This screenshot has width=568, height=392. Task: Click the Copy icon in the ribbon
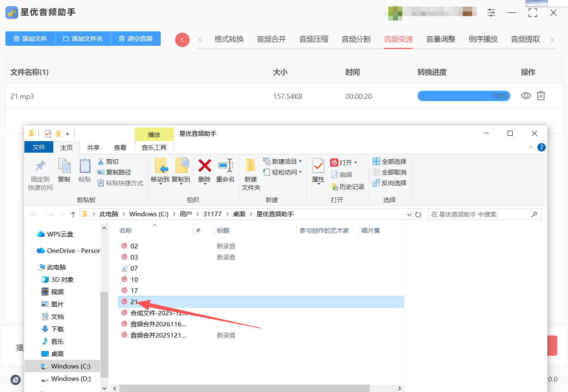point(64,166)
